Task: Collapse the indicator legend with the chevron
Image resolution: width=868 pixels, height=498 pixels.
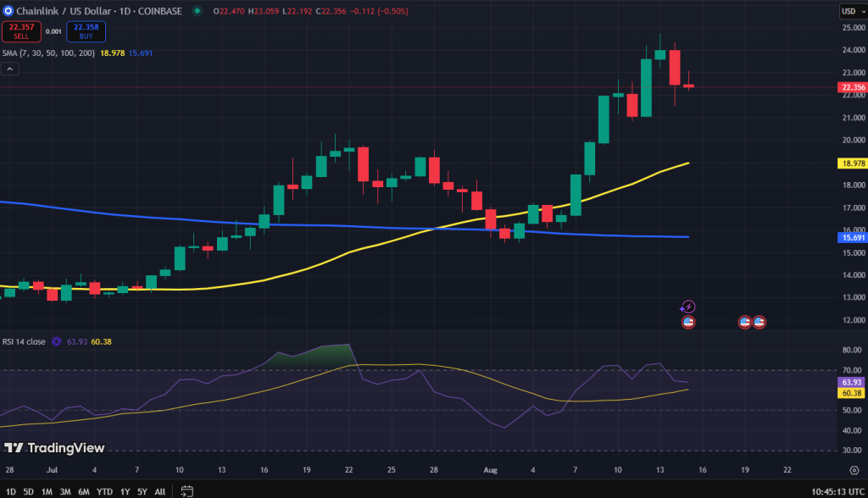Action: coord(10,69)
